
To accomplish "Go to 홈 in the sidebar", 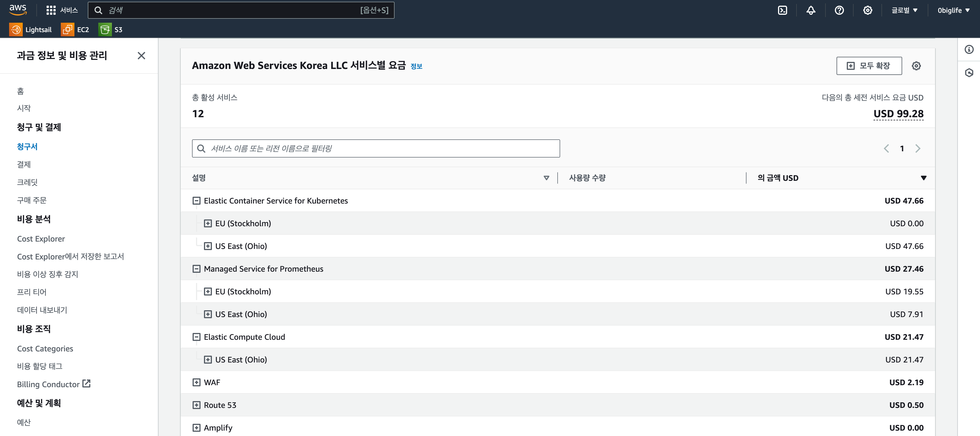I will tap(20, 91).
